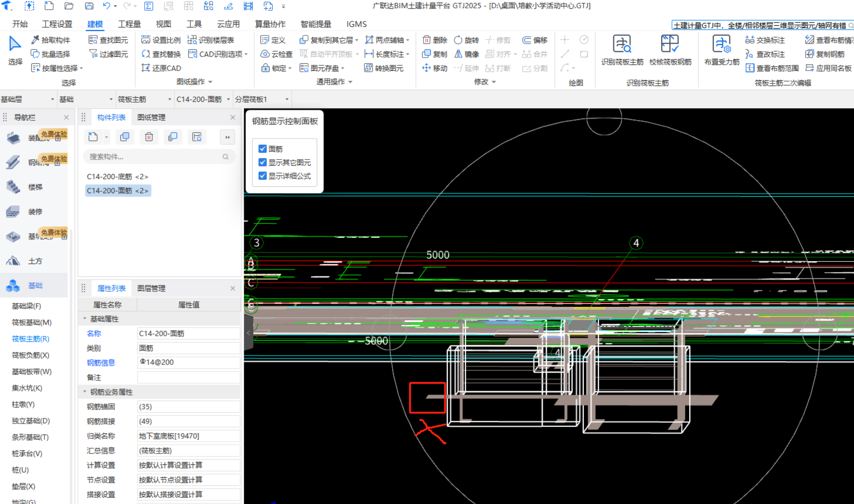
Task: Click 删除 delete tool
Action: coord(435,40)
